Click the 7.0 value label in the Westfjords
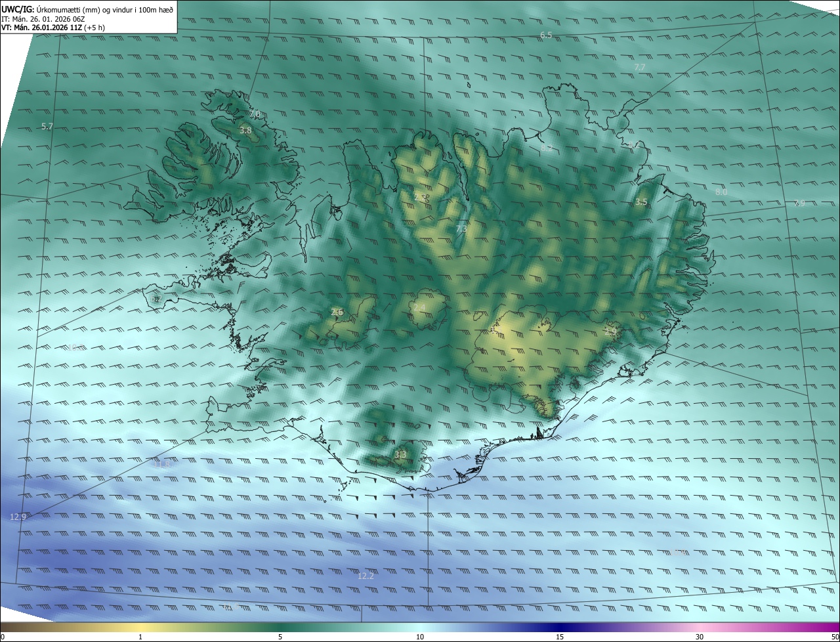Screen dimensions: 840x642 click(x=255, y=114)
